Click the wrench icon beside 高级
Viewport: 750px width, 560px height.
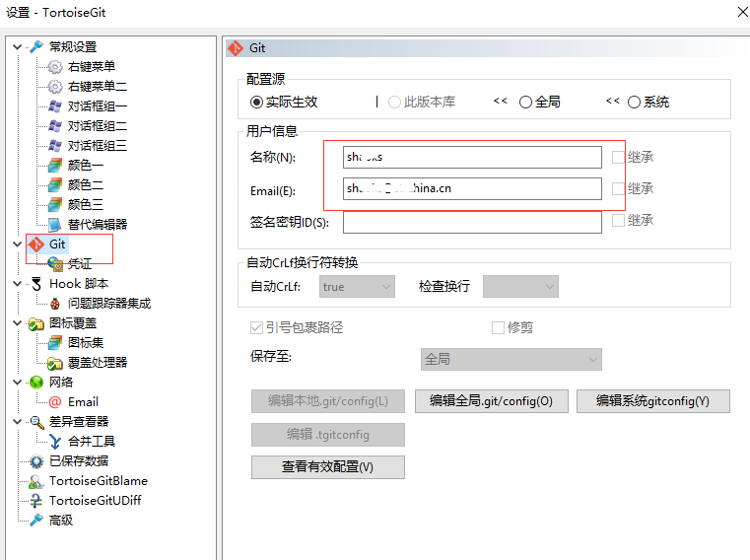[x=36, y=521]
